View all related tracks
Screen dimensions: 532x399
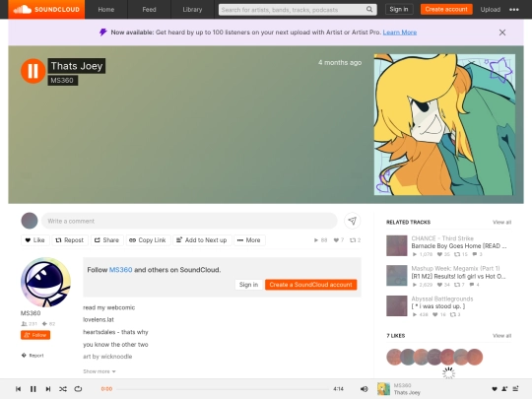501,223
